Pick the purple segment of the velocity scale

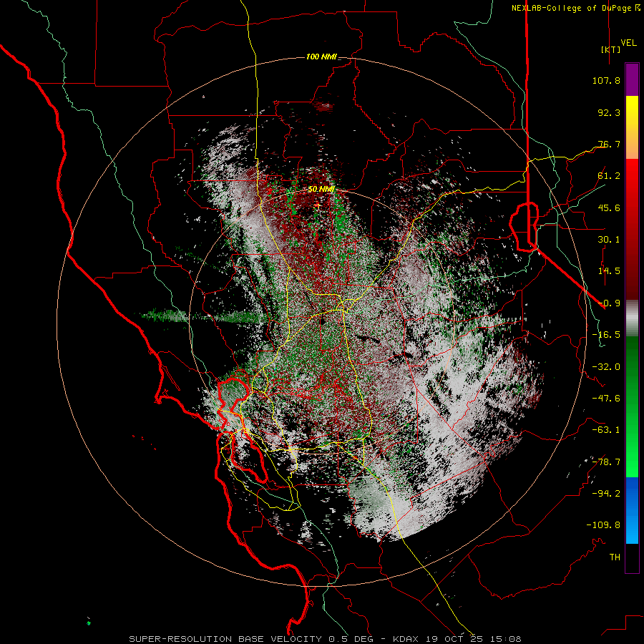pyautogui.click(x=632, y=80)
